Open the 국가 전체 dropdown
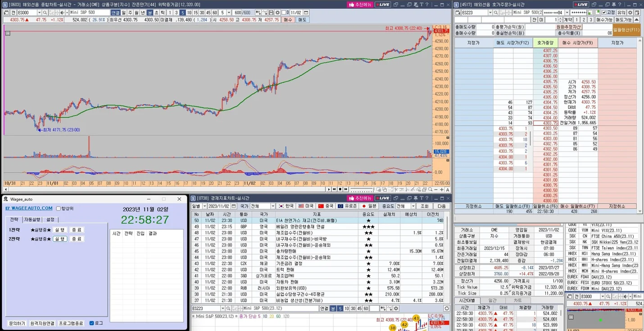Viewport: 644px width, 331px height. (x=273, y=206)
